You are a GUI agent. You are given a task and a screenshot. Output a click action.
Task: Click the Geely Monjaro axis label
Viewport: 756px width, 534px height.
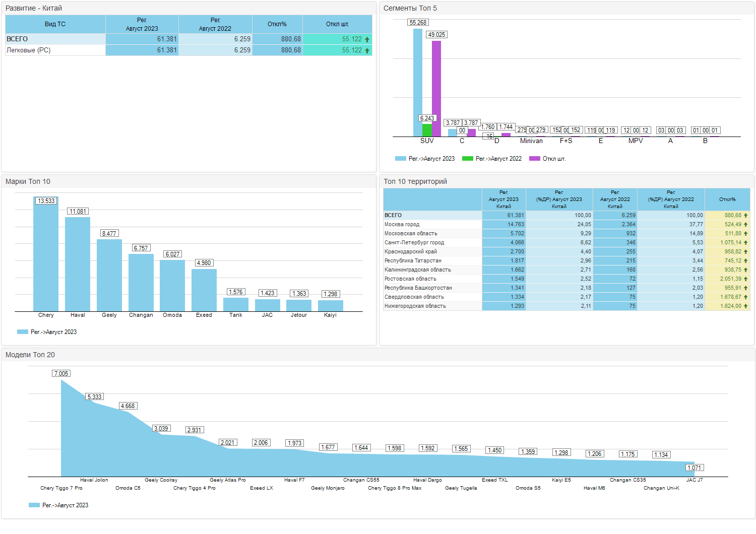328,488
